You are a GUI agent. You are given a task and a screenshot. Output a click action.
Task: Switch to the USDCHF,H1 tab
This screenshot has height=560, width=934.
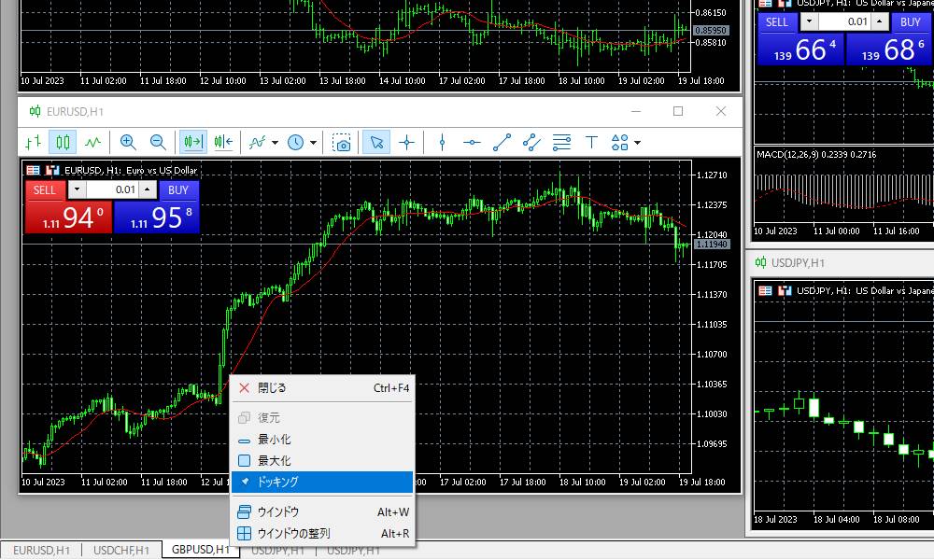point(120,550)
